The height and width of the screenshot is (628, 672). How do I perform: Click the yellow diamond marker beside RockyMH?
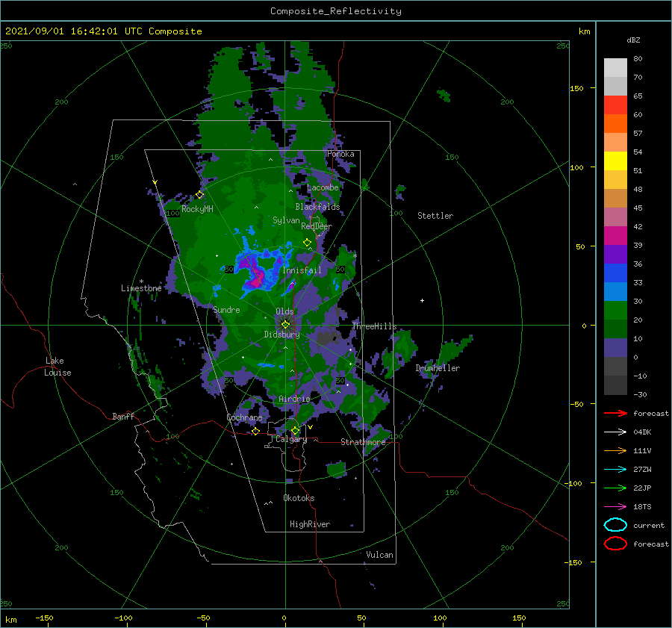(x=199, y=195)
